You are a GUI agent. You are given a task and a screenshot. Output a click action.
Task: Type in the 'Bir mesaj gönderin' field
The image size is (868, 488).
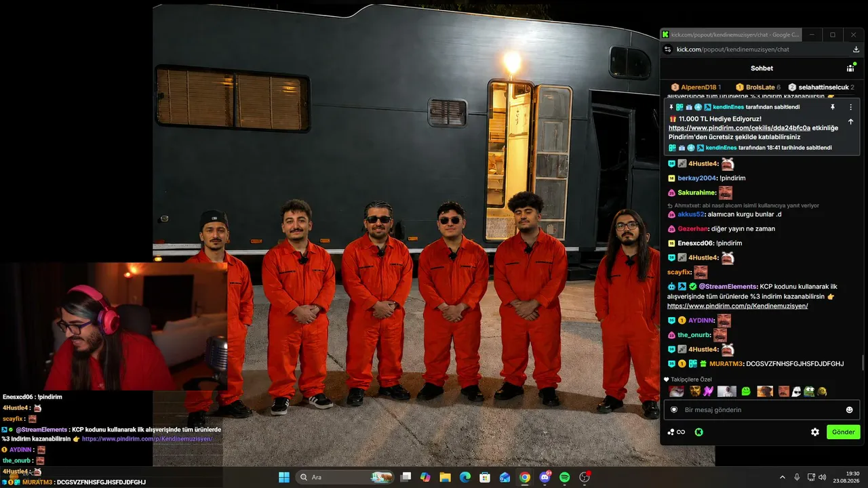pyautogui.click(x=762, y=410)
